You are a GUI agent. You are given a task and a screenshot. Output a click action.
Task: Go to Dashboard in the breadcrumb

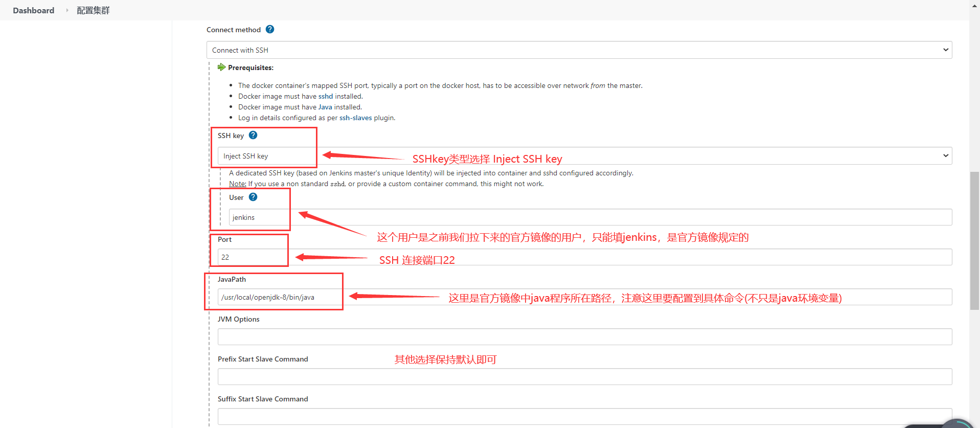pyautogui.click(x=33, y=10)
